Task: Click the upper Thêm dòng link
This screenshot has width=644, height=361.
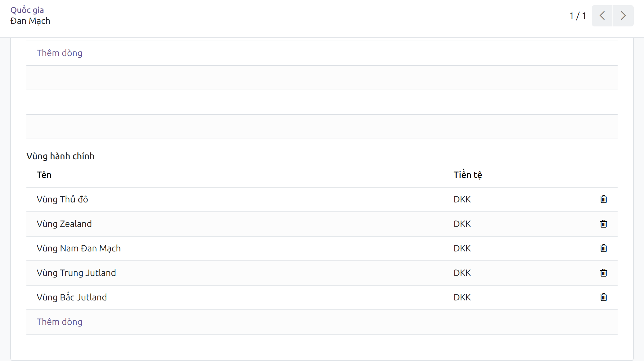Action: (x=60, y=53)
